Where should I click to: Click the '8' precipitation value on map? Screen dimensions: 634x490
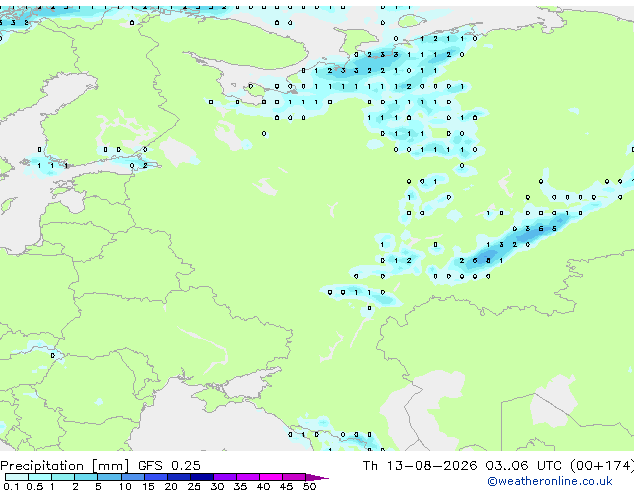point(488,261)
